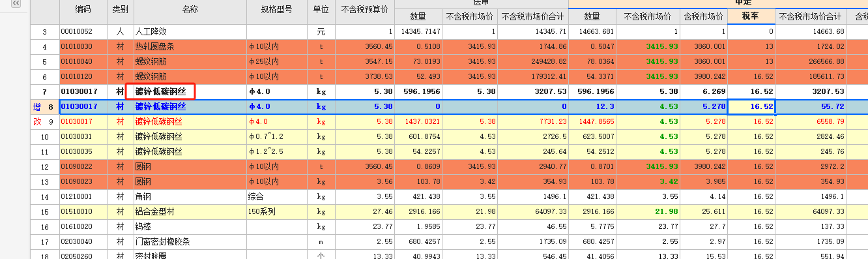
Task: Select the name cell 热轧圆盘条
Action: pos(190,46)
